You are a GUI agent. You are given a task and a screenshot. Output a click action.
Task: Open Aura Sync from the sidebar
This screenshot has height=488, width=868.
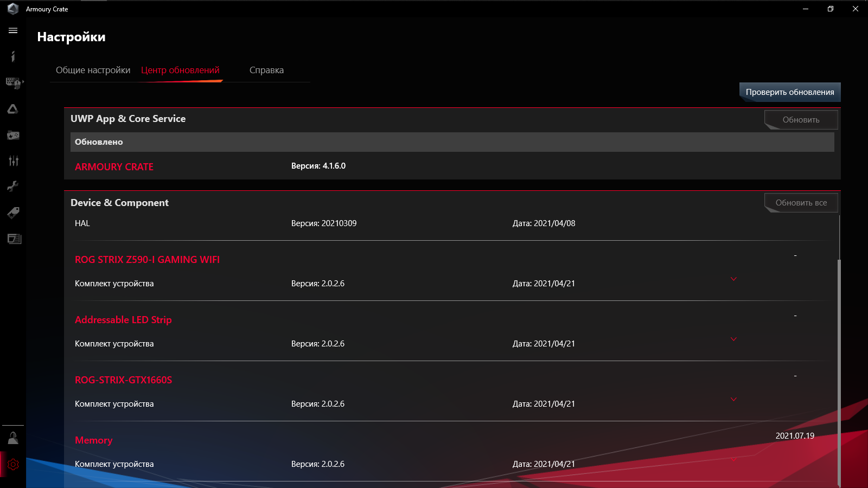point(13,109)
